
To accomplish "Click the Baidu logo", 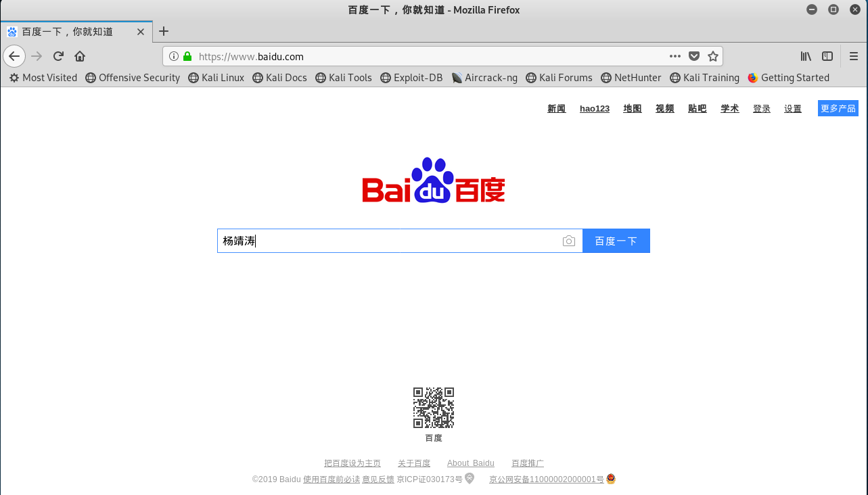I will pyautogui.click(x=434, y=181).
